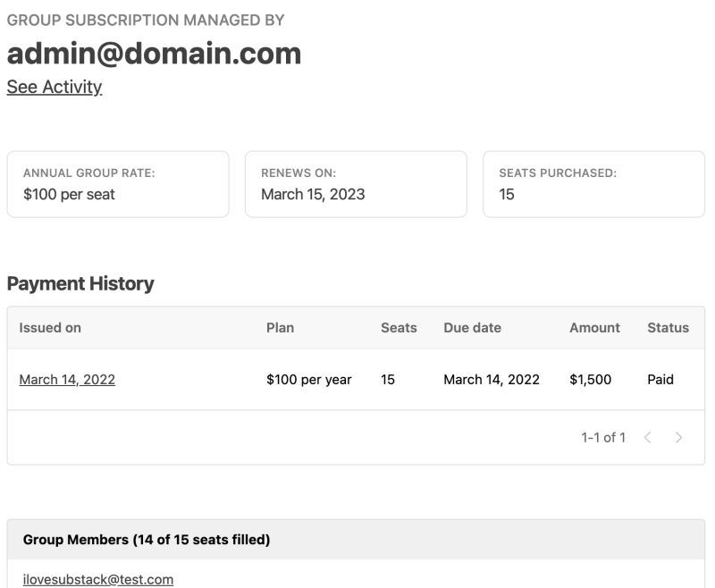The image size is (715, 588).
Task: Sort payments by Status column
Action: coord(668,328)
